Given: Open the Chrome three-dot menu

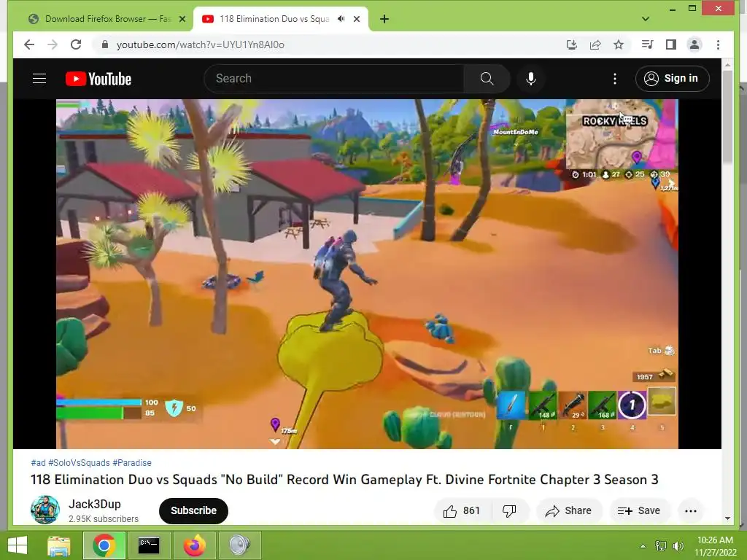Looking at the screenshot, I should pos(718,44).
